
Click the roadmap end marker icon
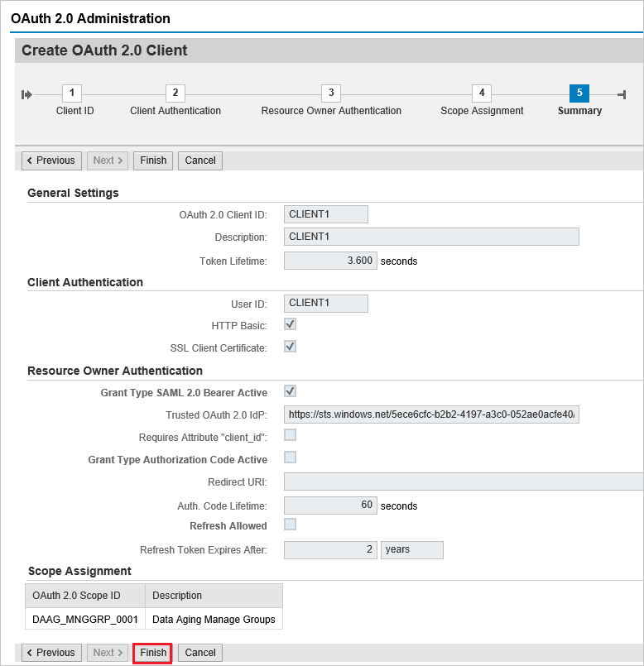coord(622,94)
